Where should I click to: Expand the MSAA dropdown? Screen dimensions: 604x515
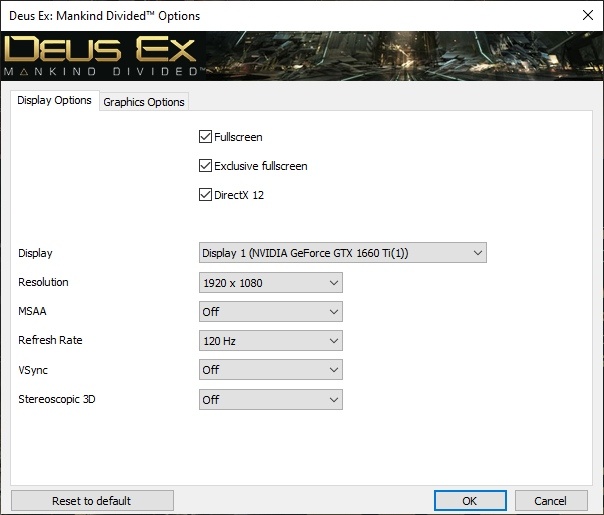pos(270,312)
